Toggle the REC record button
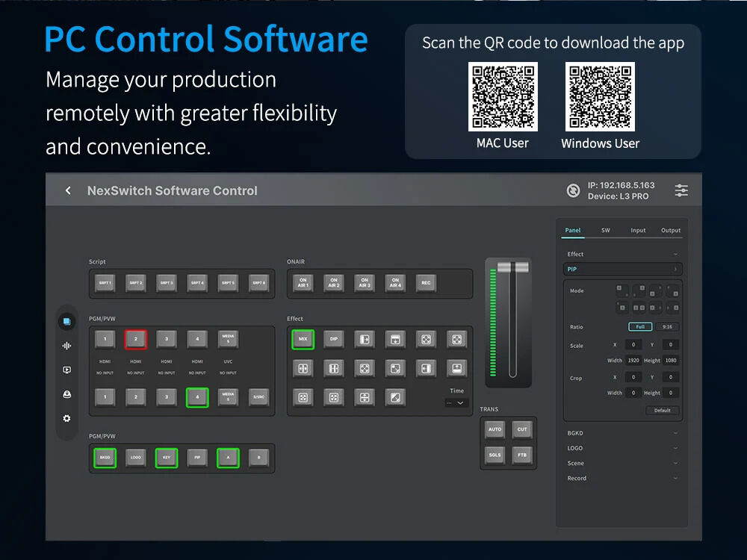Screen dimensions: 747x560 [x=426, y=283]
